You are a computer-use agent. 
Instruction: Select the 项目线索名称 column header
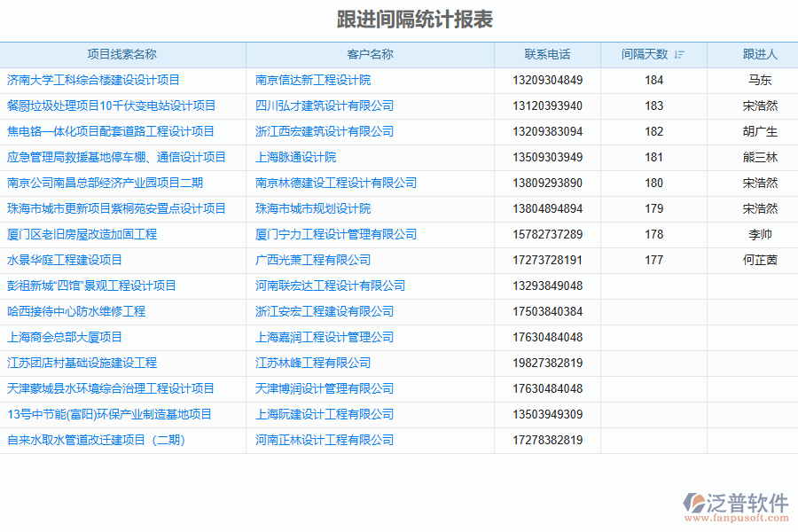(122, 55)
